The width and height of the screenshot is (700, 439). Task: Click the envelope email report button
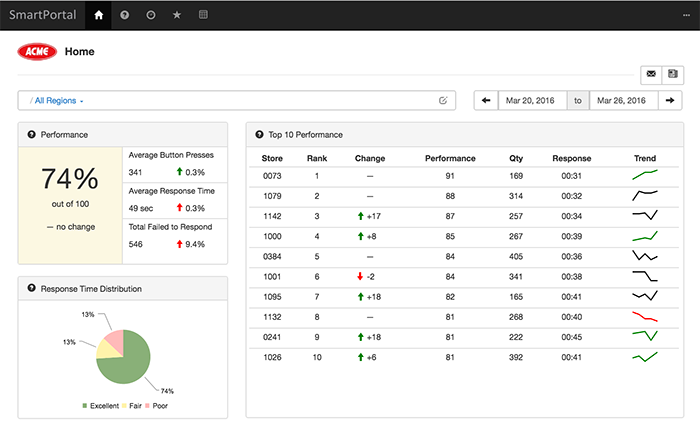point(651,74)
